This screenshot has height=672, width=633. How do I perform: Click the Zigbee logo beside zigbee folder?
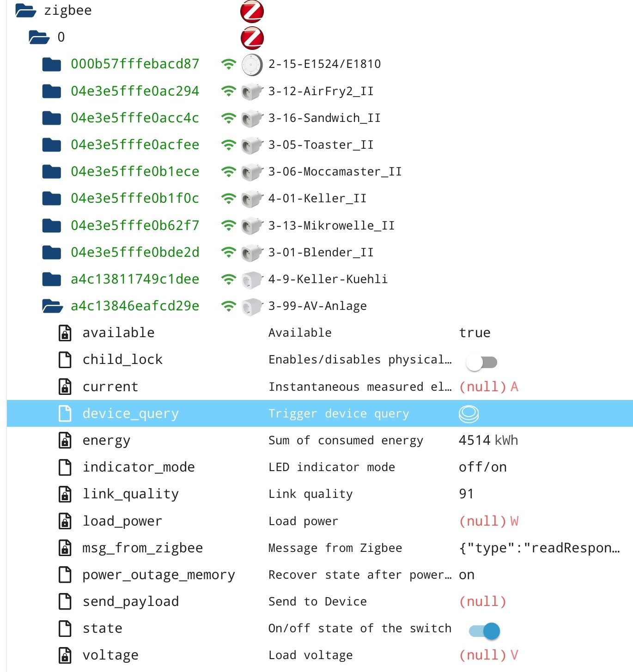[x=252, y=12]
